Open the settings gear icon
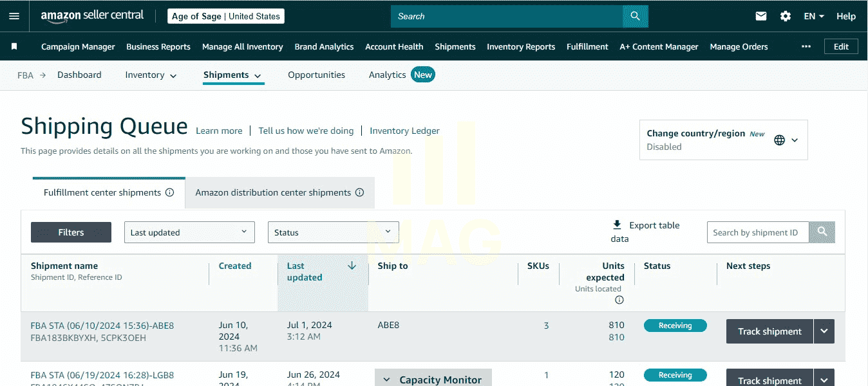The width and height of the screenshot is (868, 386). 786,16
